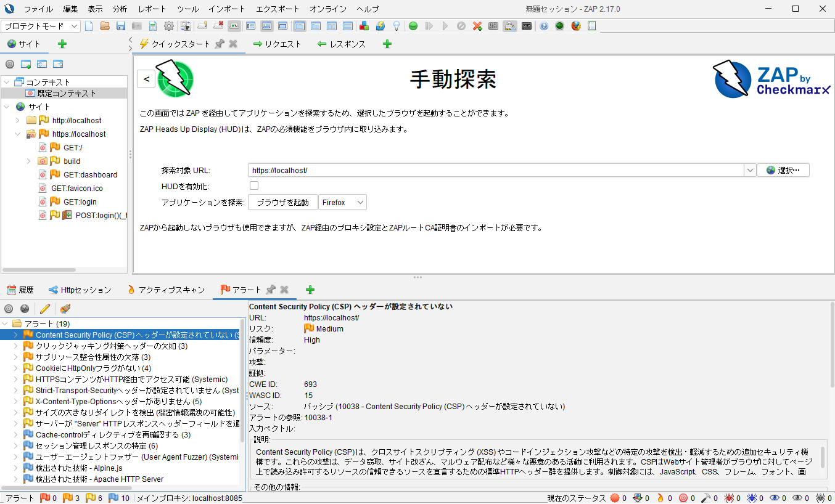The image size is (835, 504).
Task: Open session options gear icon in toolbar
Action: pos(168,26)
